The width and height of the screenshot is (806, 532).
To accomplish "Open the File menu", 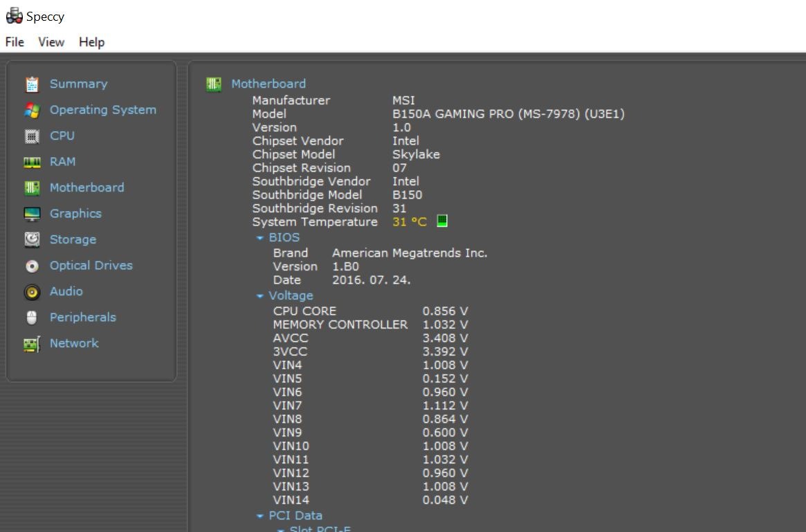I will [x=15, y=42].
